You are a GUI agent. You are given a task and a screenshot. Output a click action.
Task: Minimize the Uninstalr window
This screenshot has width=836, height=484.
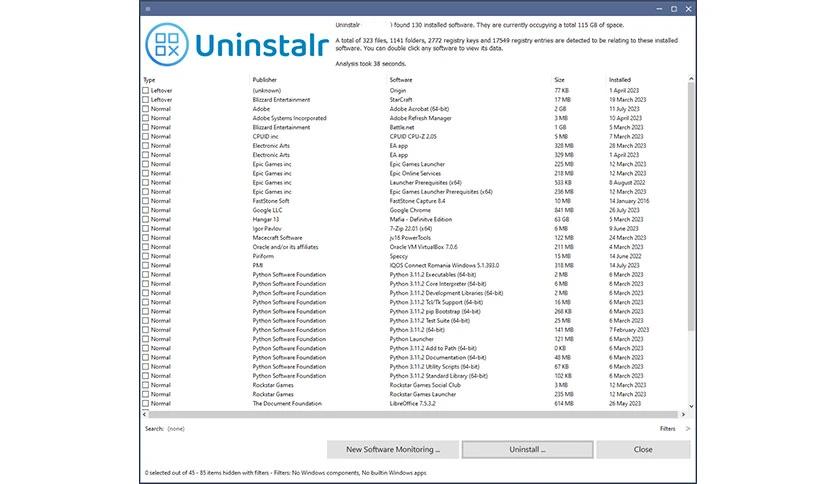click(660, 9)
